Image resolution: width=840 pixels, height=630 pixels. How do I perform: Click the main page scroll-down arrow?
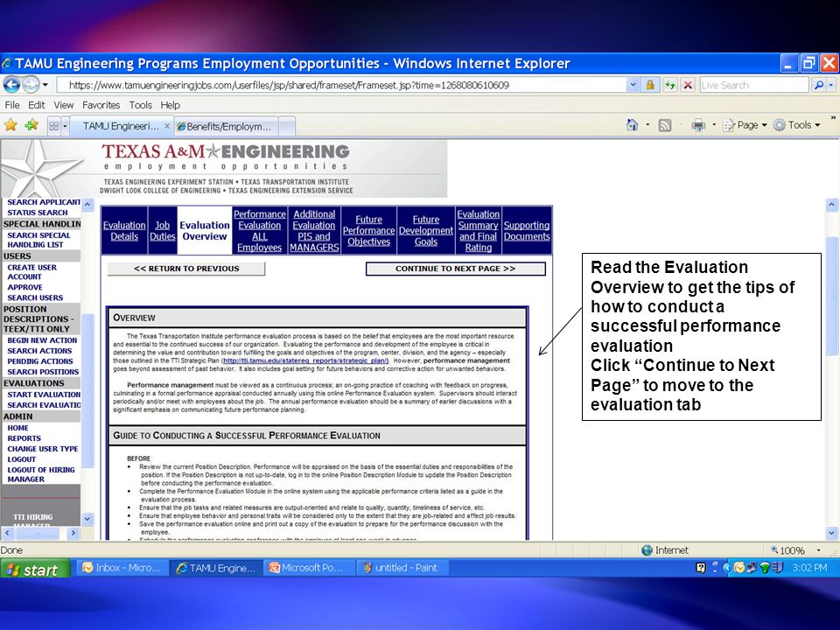831,533
